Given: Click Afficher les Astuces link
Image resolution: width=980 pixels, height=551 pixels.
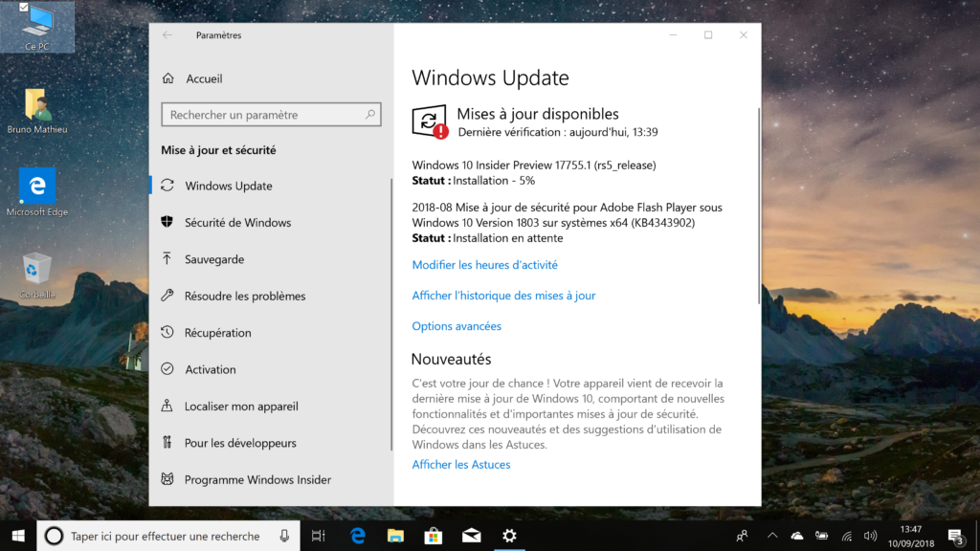Looking at the screenshot, I should coord(460,464).
